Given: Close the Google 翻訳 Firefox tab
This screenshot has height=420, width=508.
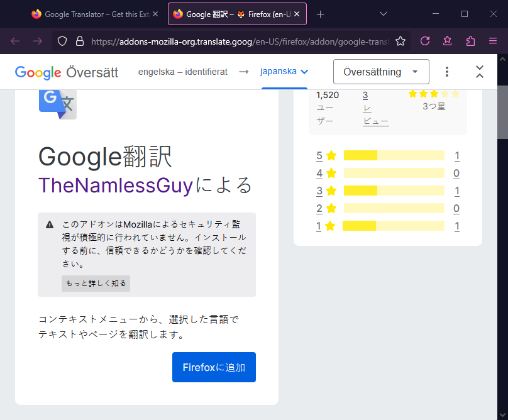Looking at the screenshot, I should point(297,14).
